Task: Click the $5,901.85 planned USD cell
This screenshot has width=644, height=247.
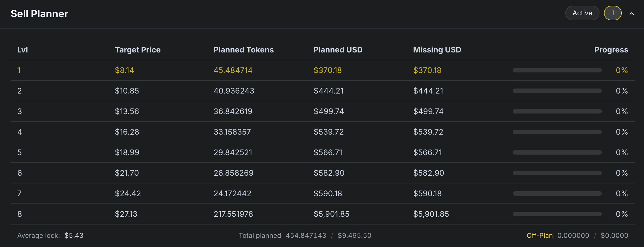Action: click(331, 214)
